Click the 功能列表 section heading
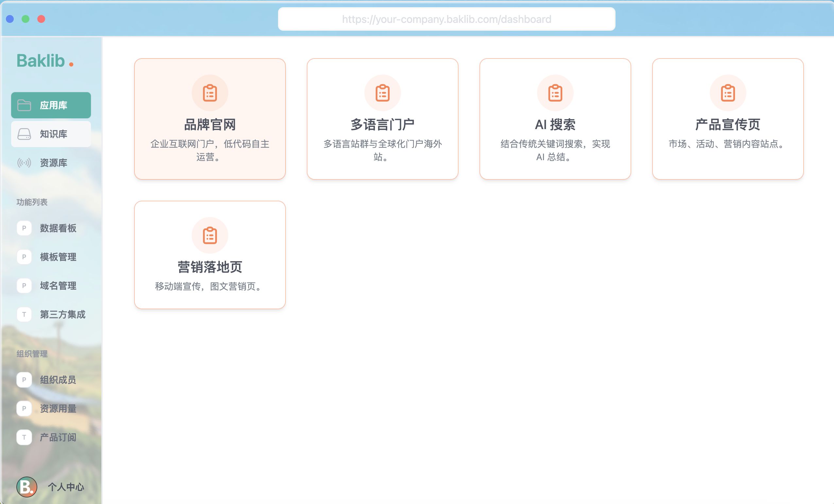834x504 pixels. 32,202
